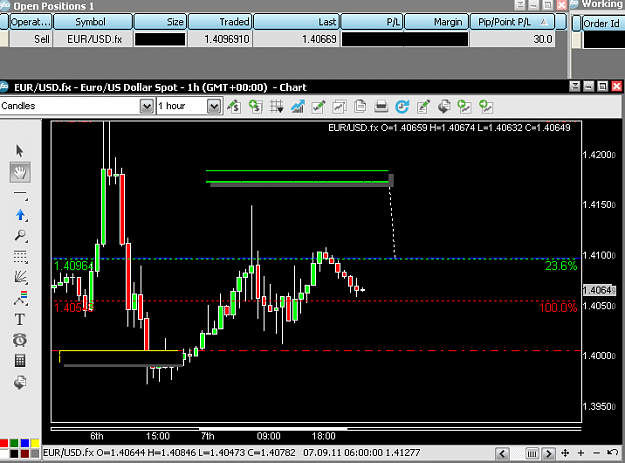Pick the blue color swatch
This screenshot has width=625, height=463.
[x=25, y=443]
